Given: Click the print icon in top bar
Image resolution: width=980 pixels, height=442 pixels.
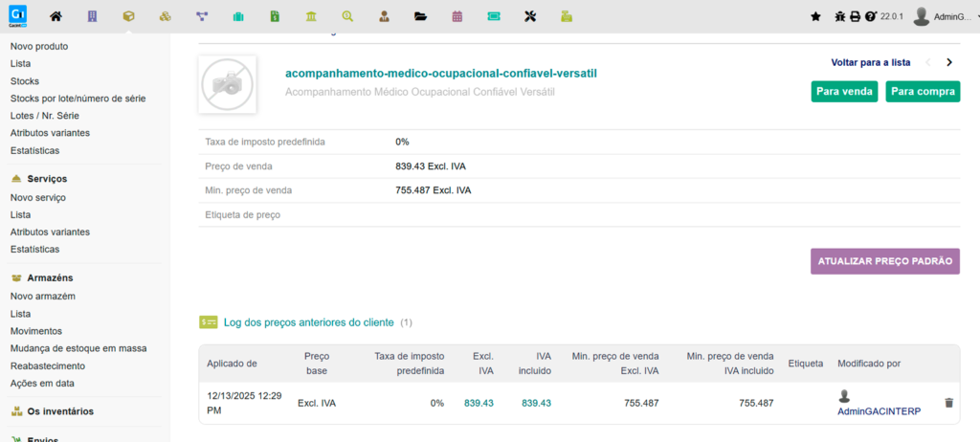Looking at the screenshot, I should pyautogui.click(x=855, y=16).
